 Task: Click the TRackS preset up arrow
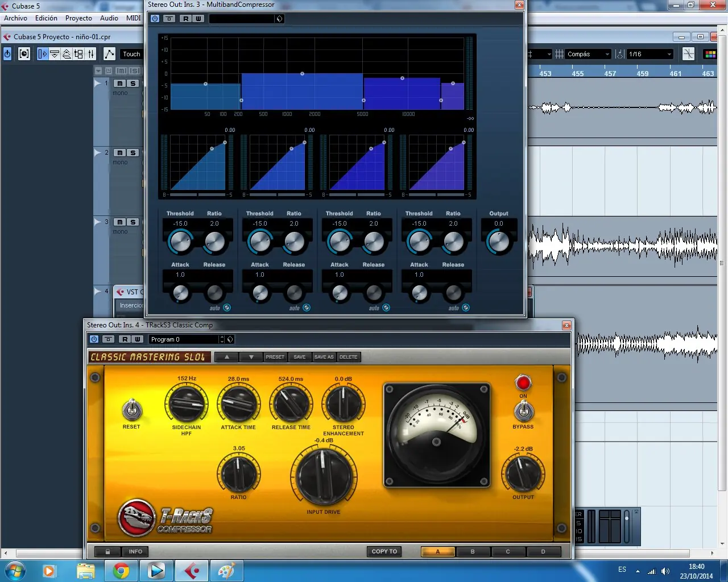tap(227, 357)
